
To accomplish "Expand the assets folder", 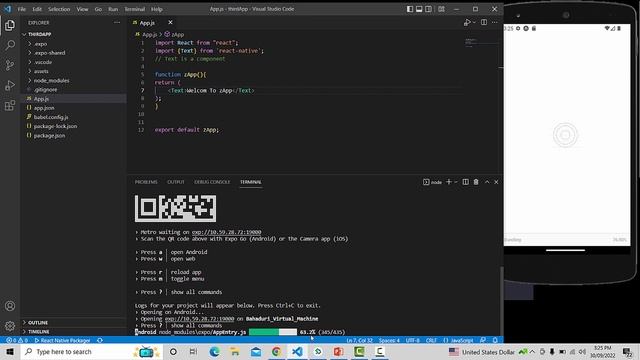I will (x=73, y=71).
